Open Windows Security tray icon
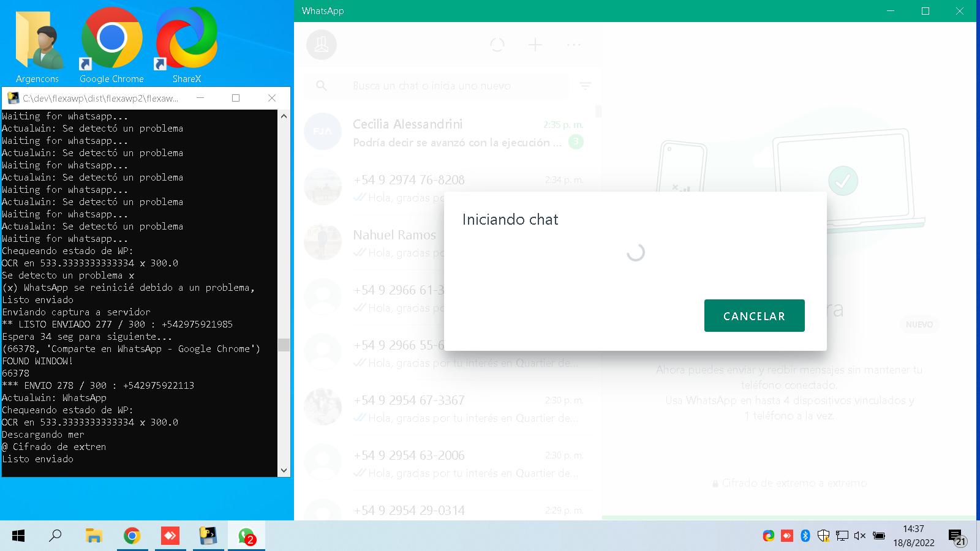This screenshot has height=551, width=980. pyautogui.click(x=824, y=536)
